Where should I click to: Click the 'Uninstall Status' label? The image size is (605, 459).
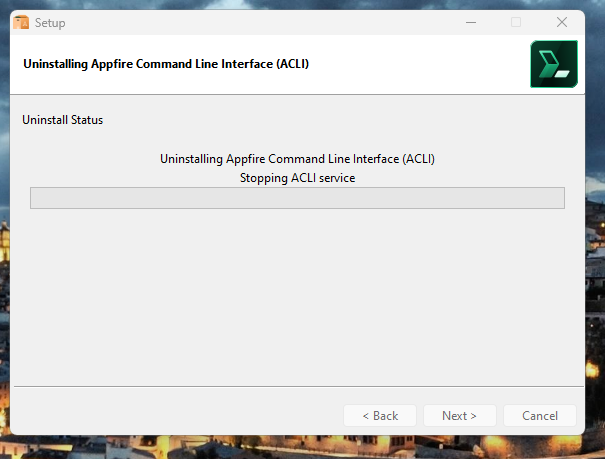tap(63, 120)
